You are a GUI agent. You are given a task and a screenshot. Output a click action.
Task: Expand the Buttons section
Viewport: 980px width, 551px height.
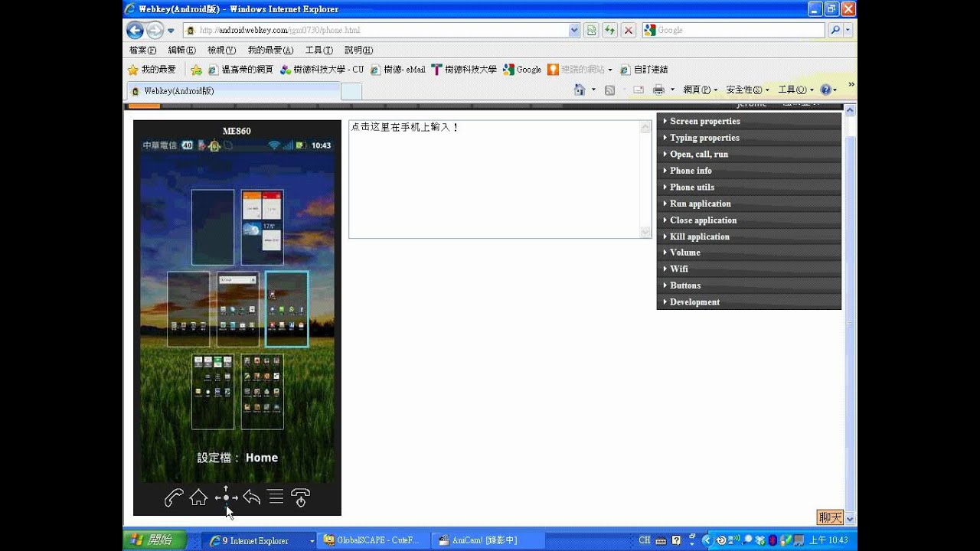(749, 285)
